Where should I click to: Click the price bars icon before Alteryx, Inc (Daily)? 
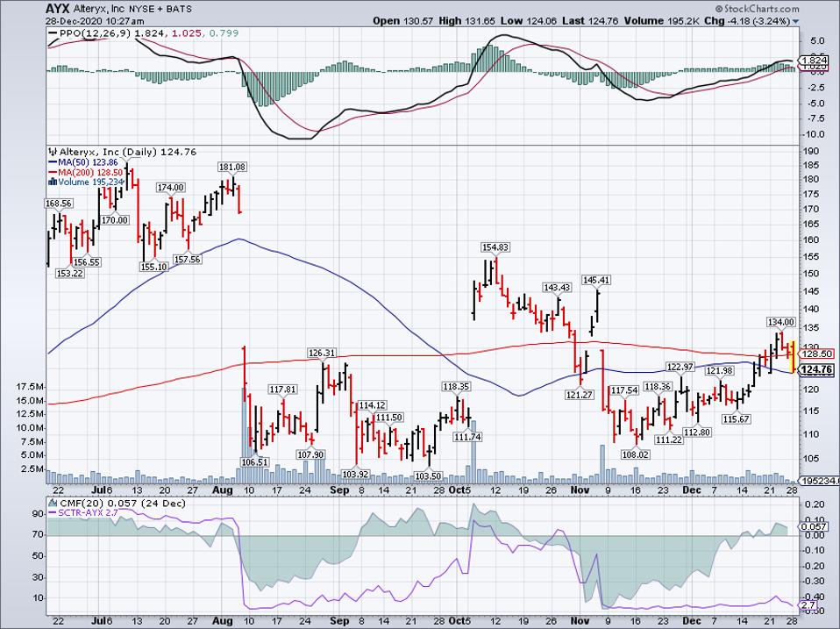point(53,152)
